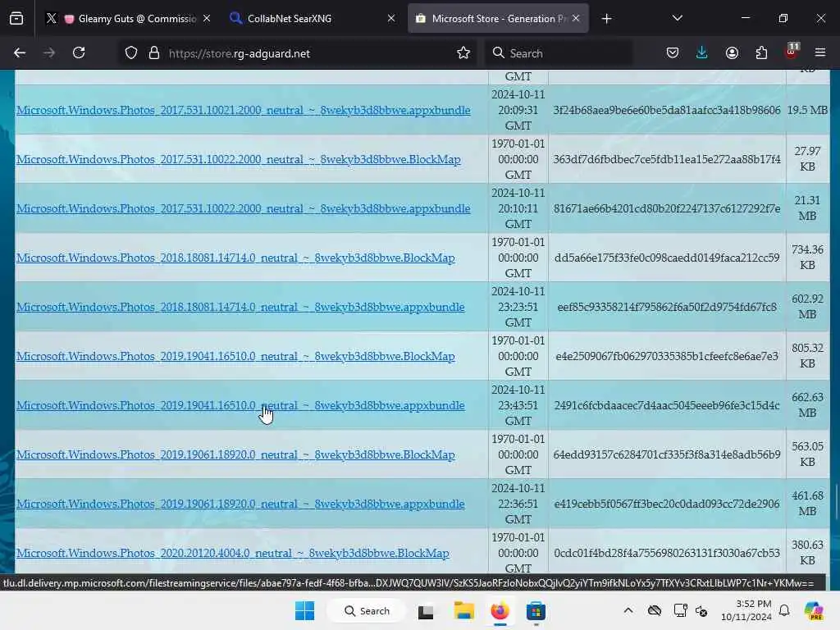The width and height of the screenshot is (840, 630).
Task: Download Photos 2019.19041.16510.0 appxbundle
Action: tap(240, 406)
